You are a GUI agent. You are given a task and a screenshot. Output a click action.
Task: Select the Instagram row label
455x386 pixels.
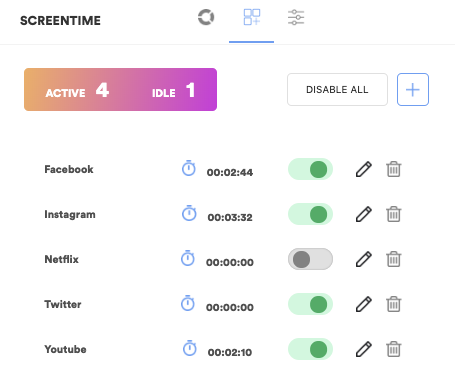click(x=70, y=214)
